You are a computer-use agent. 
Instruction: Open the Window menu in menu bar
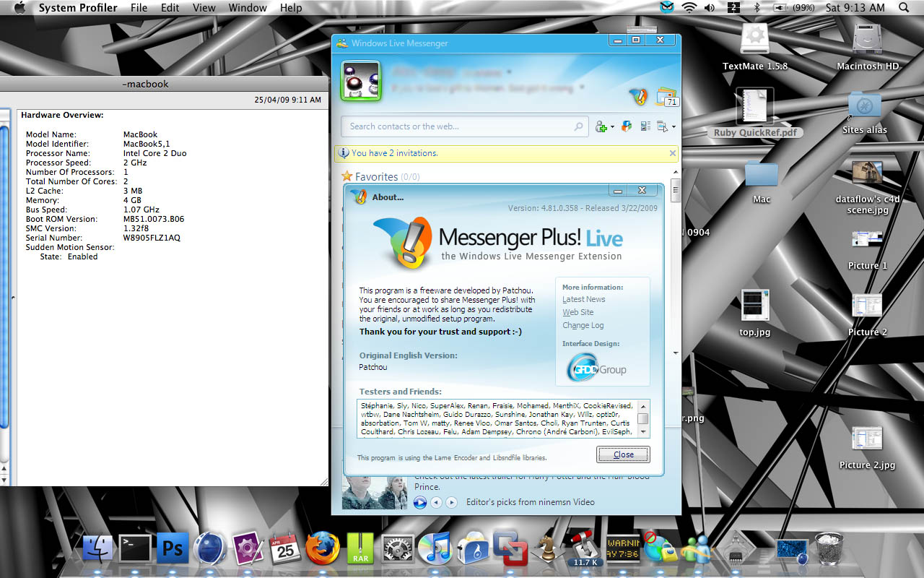(x=248, y=8)
